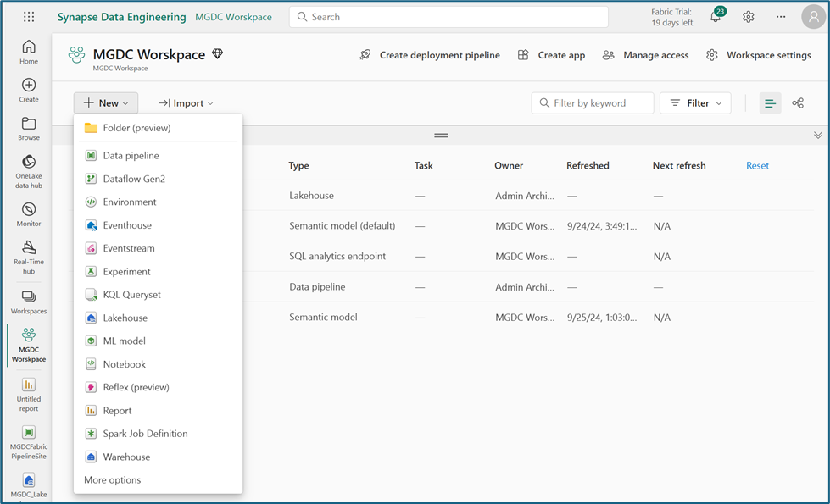Open the app launcher grid icon
The width and height of the screenshot is (830, 504).
point(29,17)
